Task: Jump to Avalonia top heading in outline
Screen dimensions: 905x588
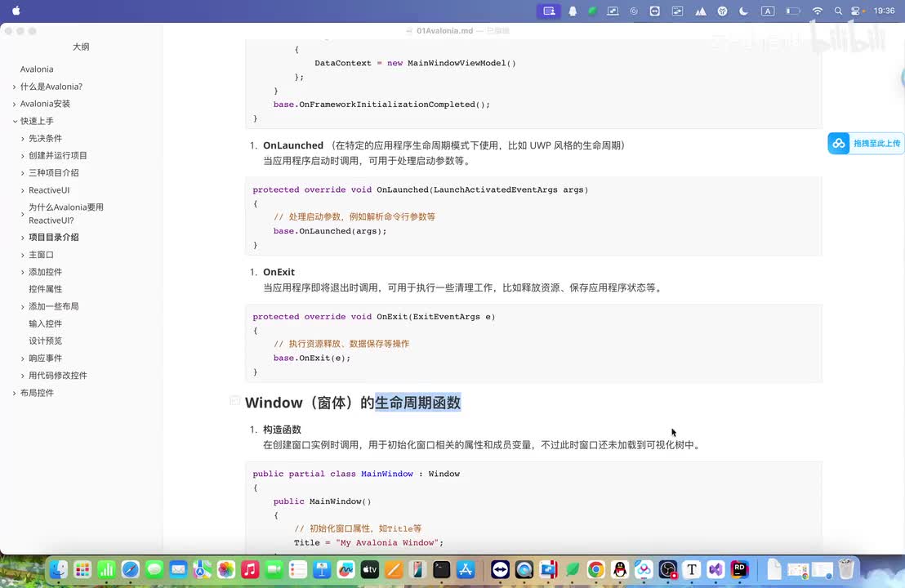Action: (37, 69)
